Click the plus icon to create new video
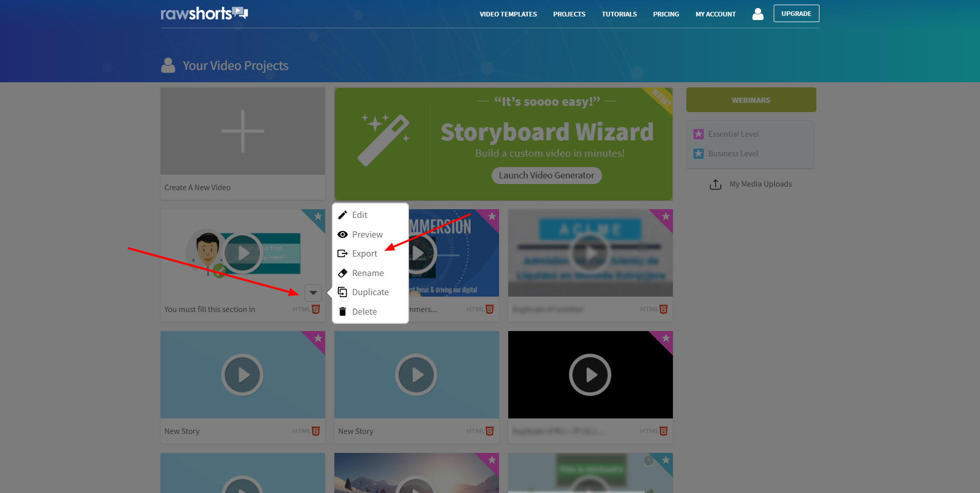Image resolution: width=980 pixels, height=493 pixels. (x=243, y=131)
